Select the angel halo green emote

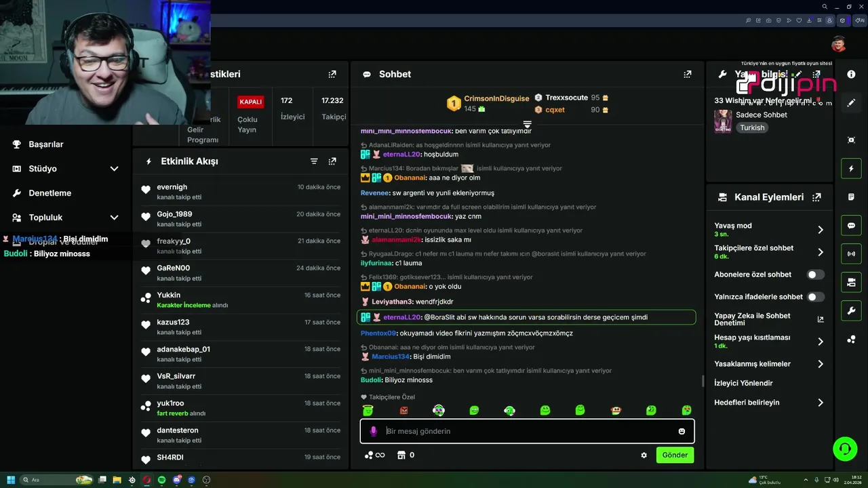point(368,411)
